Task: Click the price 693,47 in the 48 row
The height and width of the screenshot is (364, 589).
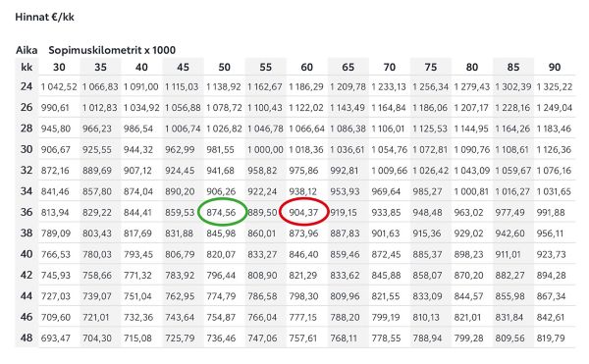Action: [56, 338]
